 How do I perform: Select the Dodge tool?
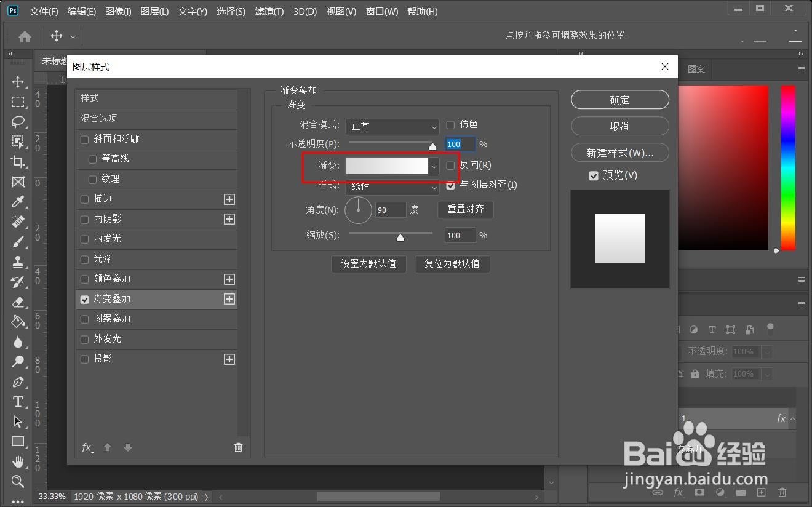coord(18,362)
